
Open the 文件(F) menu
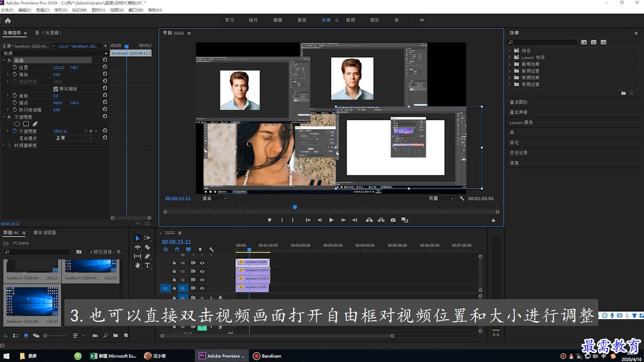coord(8,10)
